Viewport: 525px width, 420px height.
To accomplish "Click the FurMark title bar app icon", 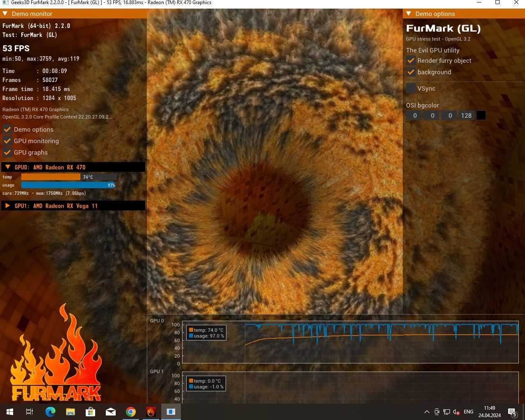I will point(5,3).
